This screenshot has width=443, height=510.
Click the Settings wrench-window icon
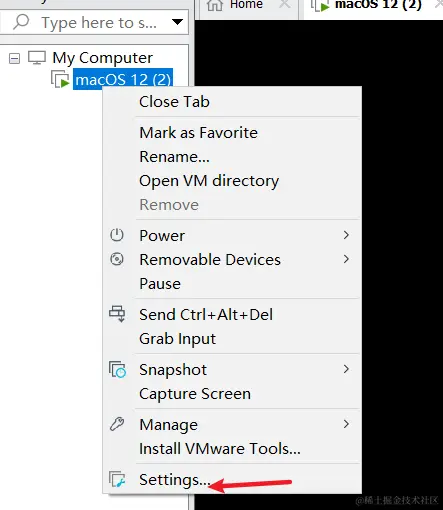click(x=117, y=479)
